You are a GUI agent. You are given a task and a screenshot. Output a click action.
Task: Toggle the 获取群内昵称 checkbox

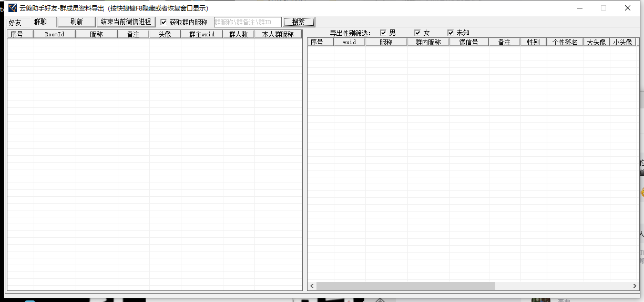pos(163,22)
